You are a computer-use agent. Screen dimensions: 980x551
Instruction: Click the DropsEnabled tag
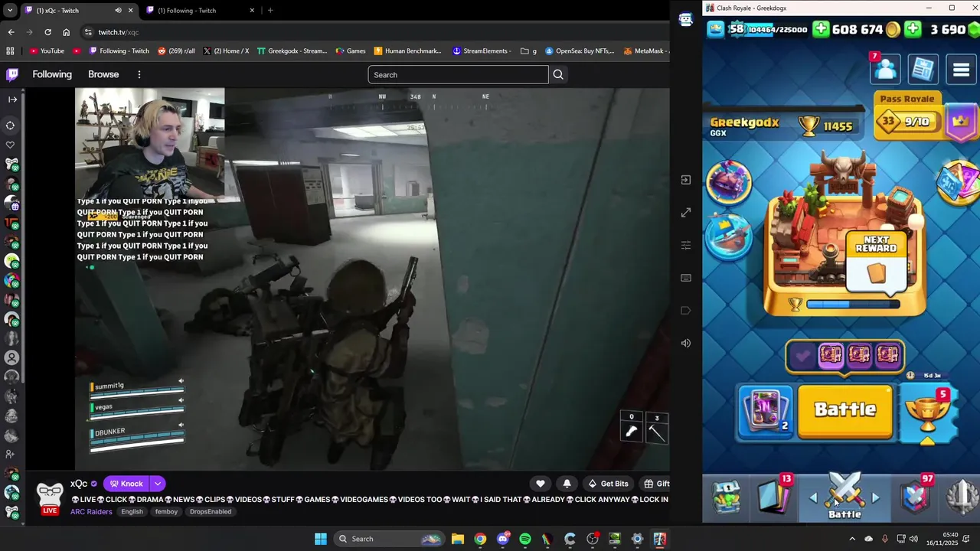211,511
